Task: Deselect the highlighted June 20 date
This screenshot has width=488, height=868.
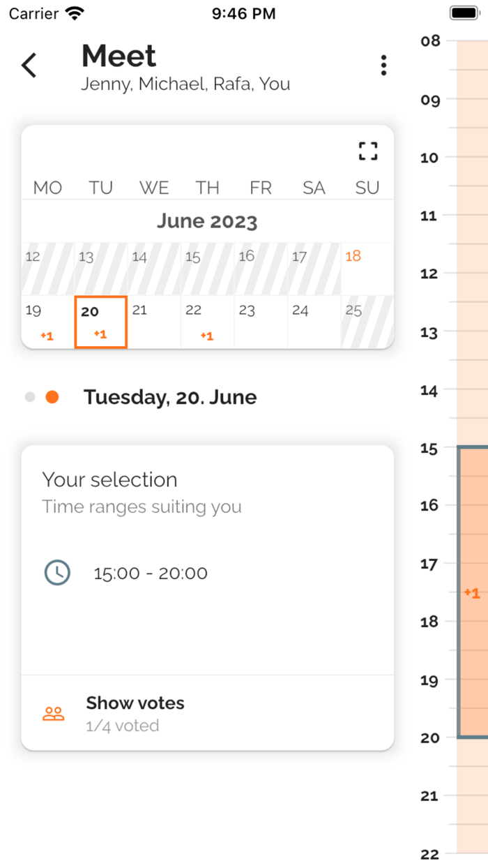Action: 100,321
